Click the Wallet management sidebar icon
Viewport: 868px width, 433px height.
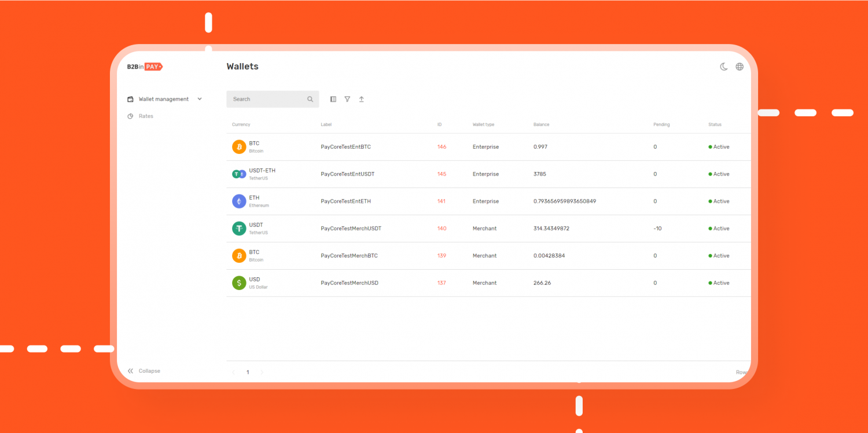tap(130, 98)
